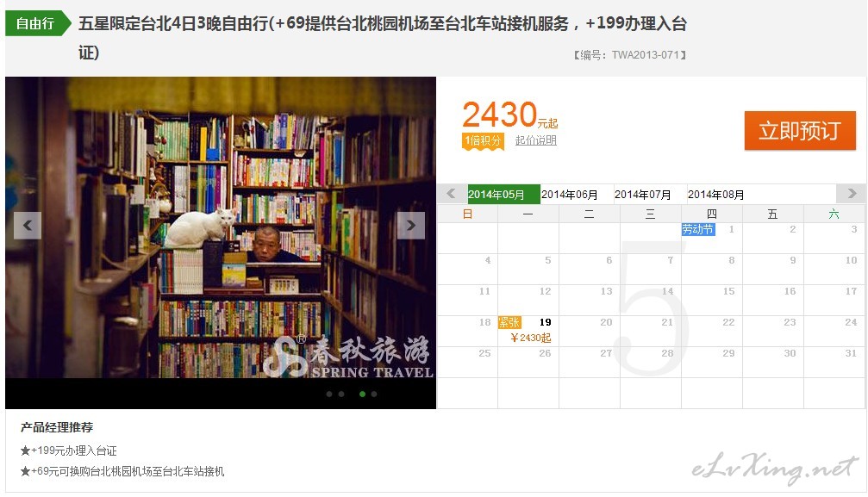Open the 起价说明 price explanation link
The width and height of the screenshot is (868, 497).
click(x=536, y=140)
